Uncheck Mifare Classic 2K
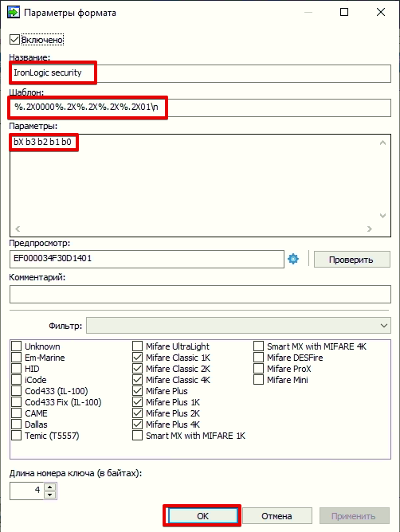Viewport: 400px width, 532px height. (137, 369)
